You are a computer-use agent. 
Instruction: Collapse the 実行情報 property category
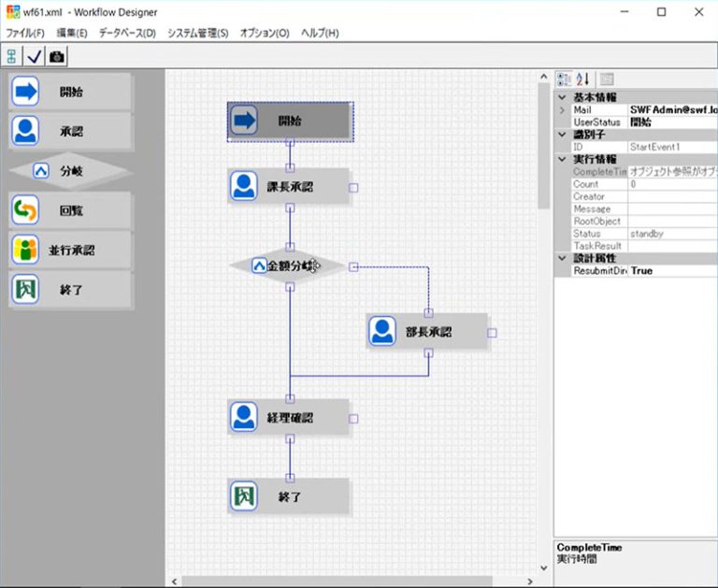[561, 160]
